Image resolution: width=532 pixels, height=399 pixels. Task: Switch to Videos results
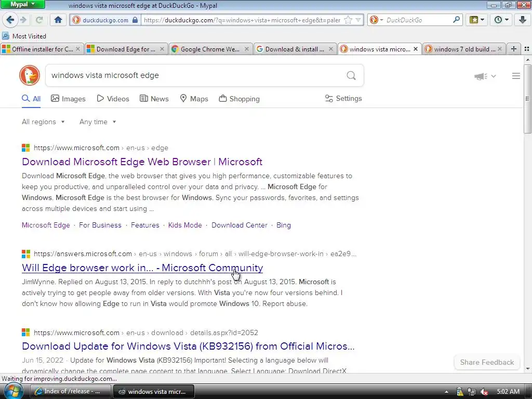(x=113, y=99)
